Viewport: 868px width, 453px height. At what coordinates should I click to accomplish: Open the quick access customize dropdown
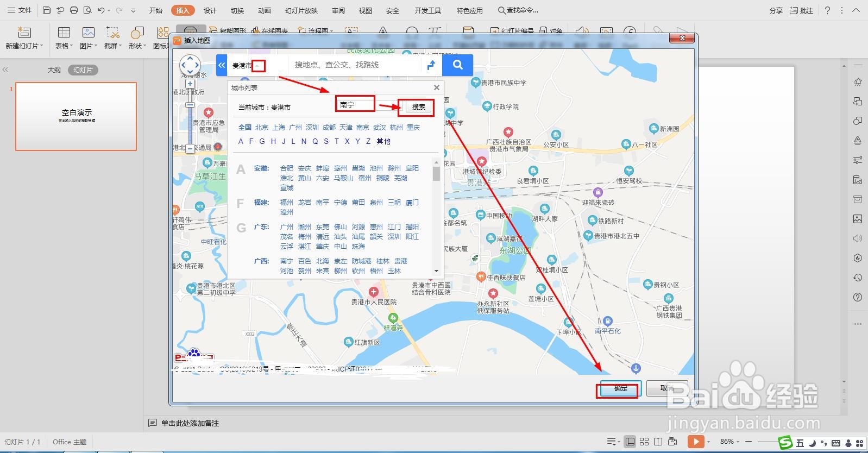134,10
